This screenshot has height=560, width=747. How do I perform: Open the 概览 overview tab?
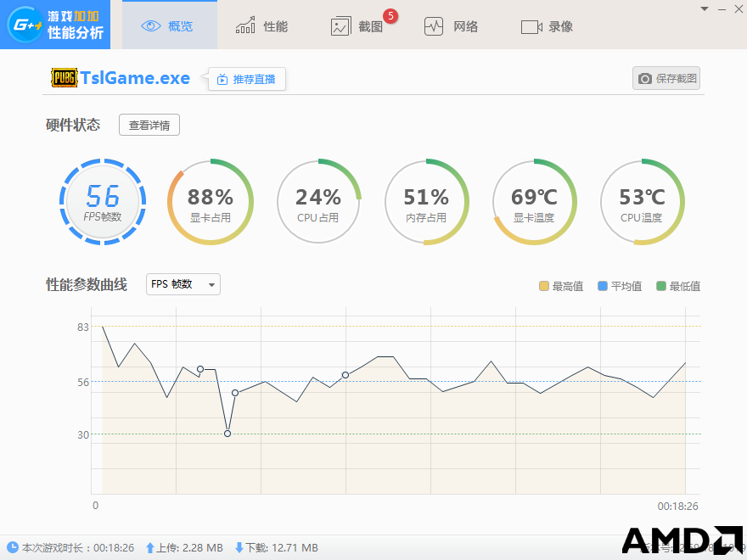point(170,25)
